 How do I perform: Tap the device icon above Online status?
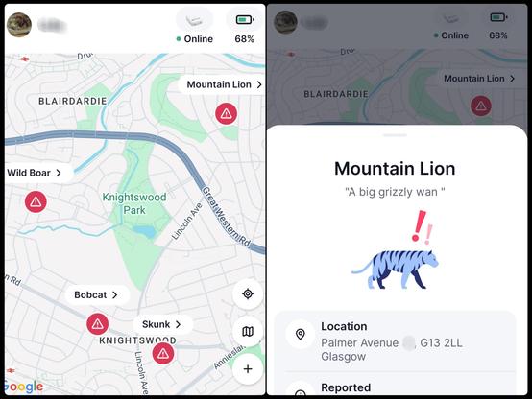click(194, 19)
